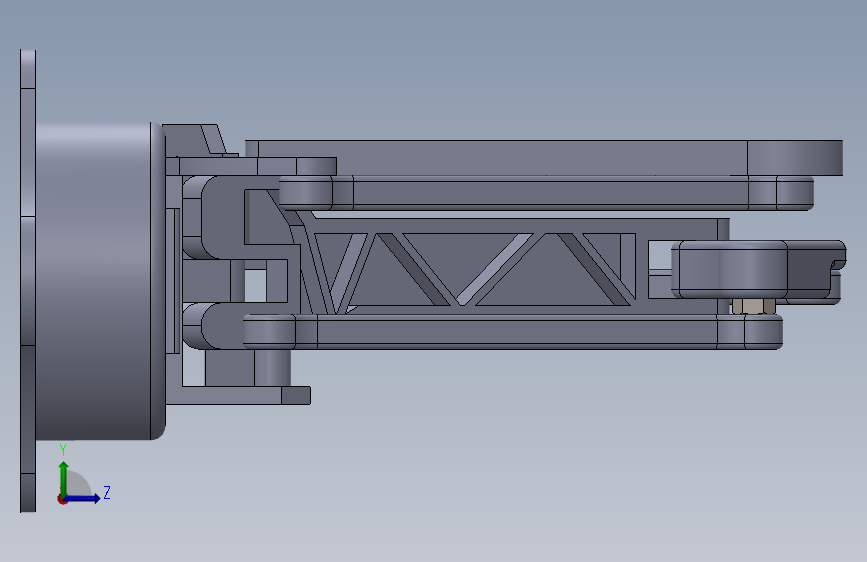Select the rounded roller at the arm's right end
Image resolution: width=867 pixels, height=562 pixels.
coord(730,269)
